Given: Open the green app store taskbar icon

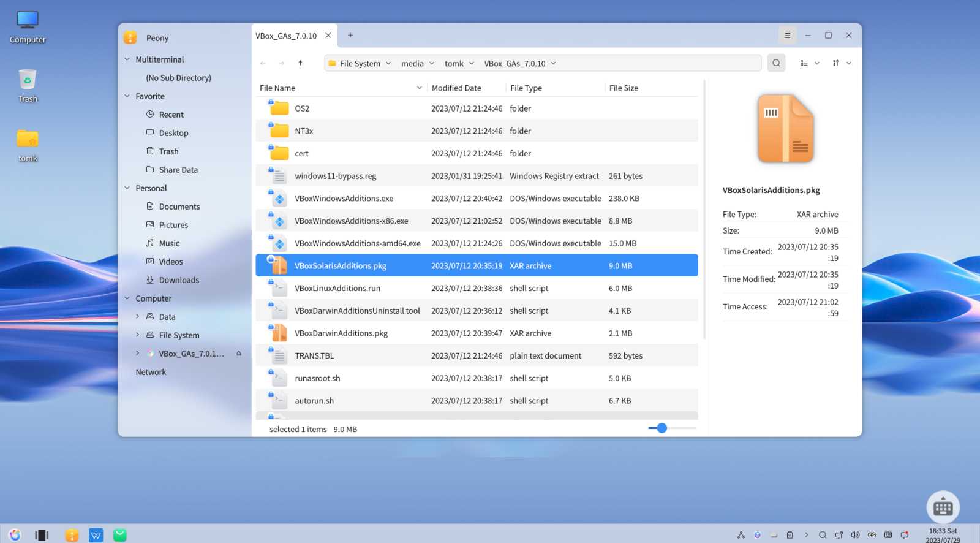Looking at the screenshot, I should 120,535.
